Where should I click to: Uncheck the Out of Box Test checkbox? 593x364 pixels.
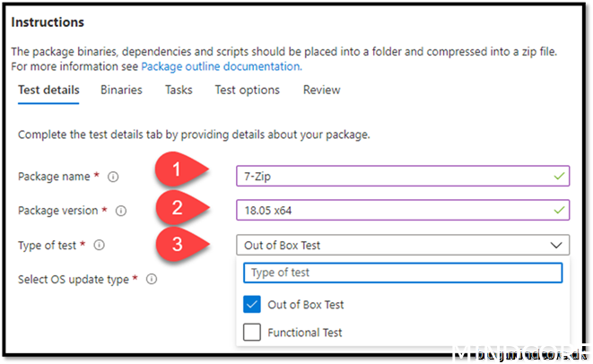[252, 305]
